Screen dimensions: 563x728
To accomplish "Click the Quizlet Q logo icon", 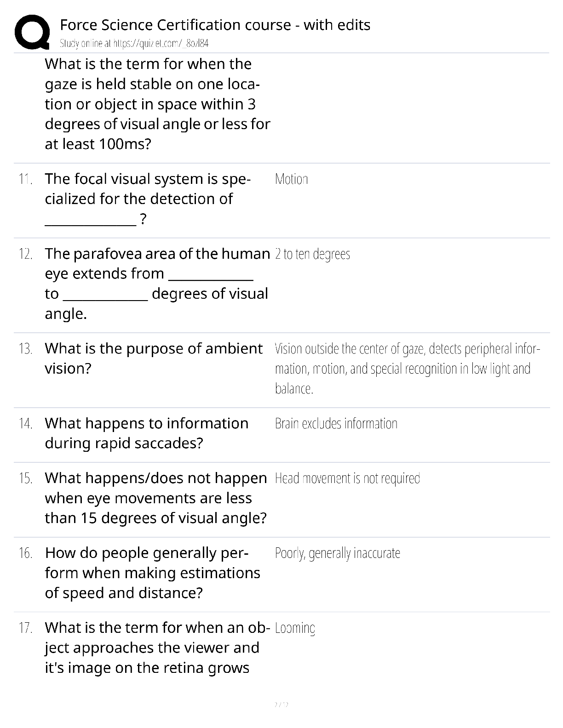I will pos(32,32).
